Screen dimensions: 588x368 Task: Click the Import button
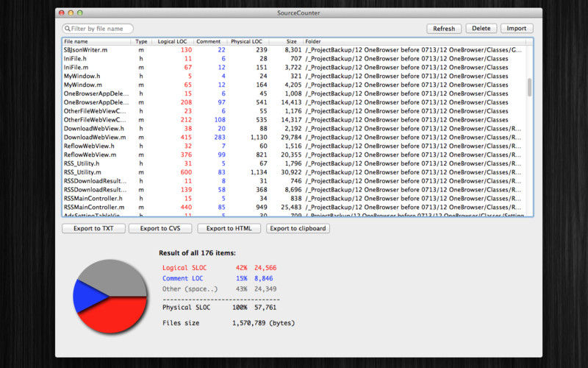click(x=517, y=29)
